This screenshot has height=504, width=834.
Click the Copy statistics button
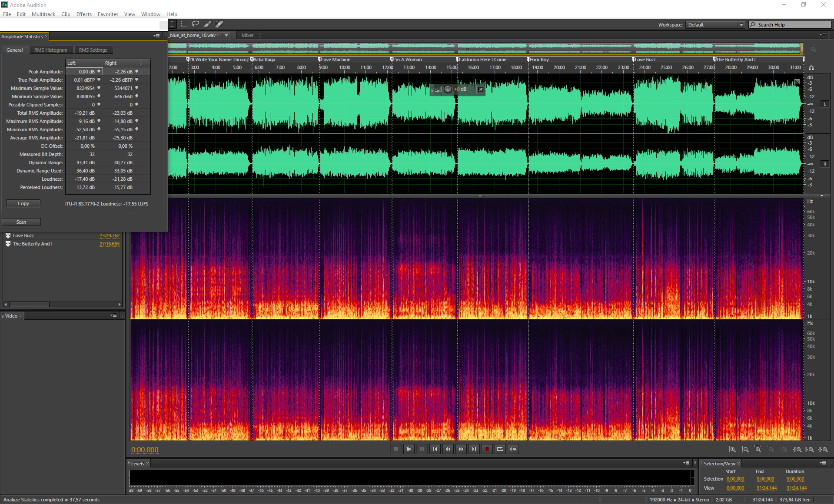click(23, 203)
